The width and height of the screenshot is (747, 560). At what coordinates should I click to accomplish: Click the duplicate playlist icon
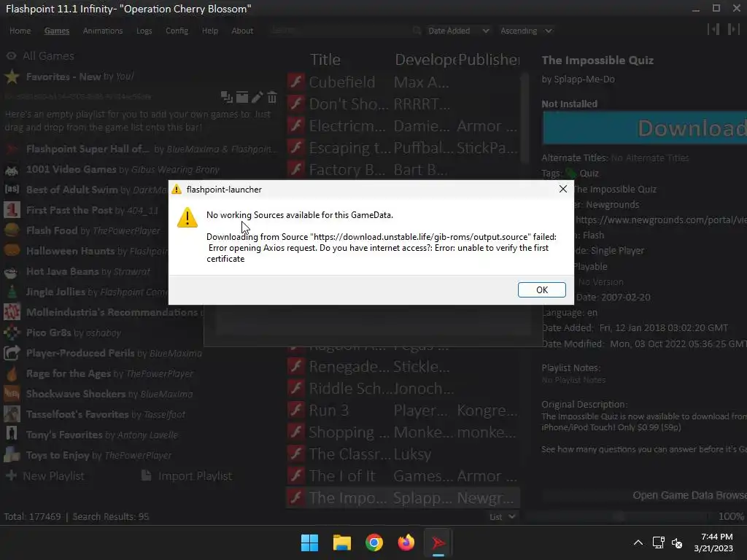[227, 98]
